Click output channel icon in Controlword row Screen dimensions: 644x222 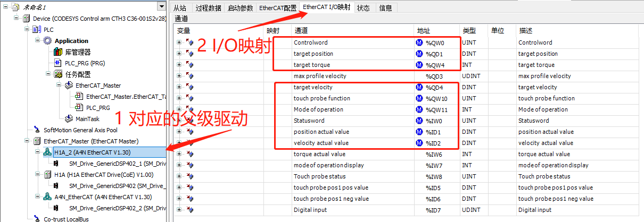tap(189, 42)
